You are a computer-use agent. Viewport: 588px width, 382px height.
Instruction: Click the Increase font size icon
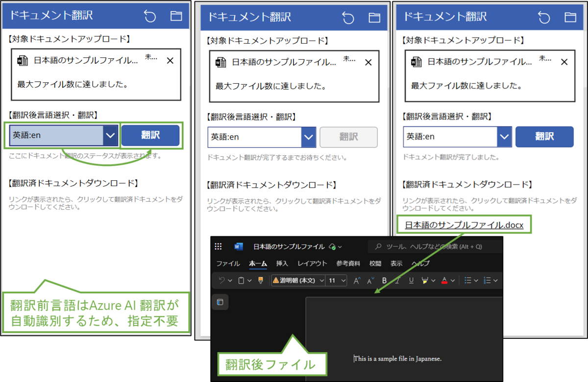(x=357, y=281)
